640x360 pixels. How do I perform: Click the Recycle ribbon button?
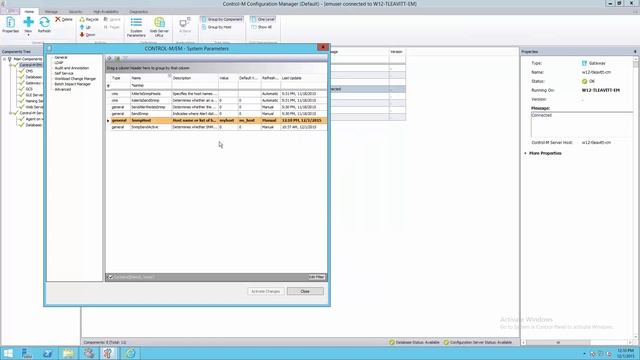89,19
